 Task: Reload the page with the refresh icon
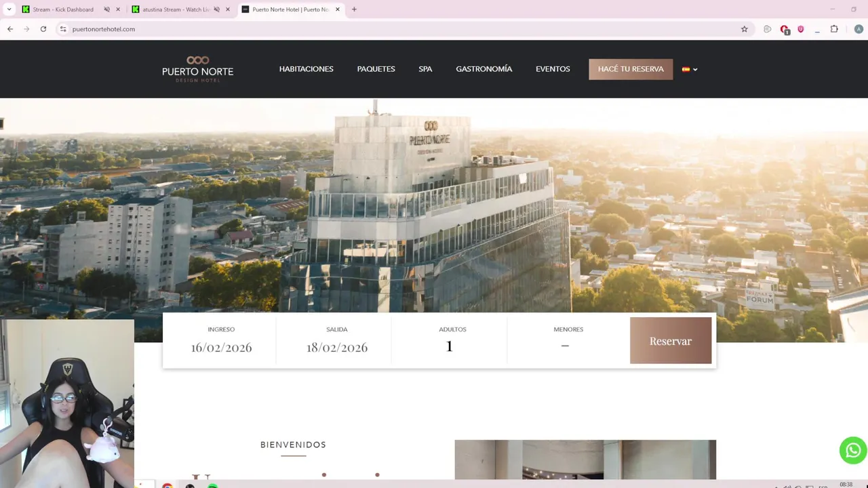(43, 29)
